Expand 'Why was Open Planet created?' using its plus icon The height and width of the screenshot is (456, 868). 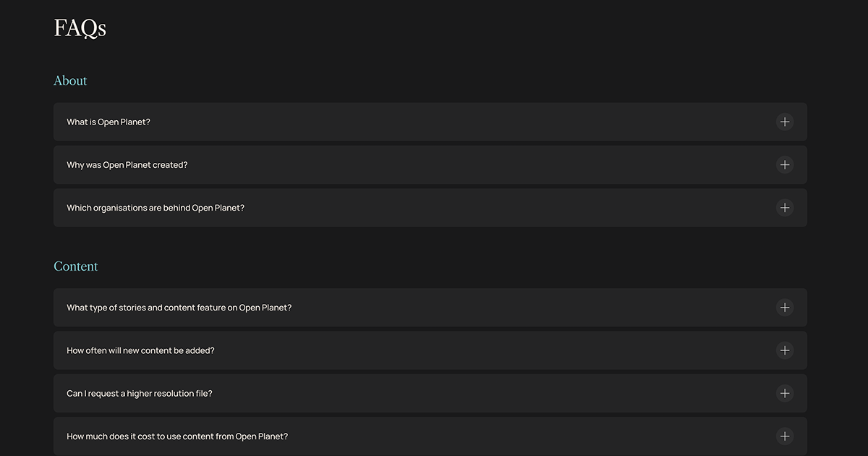click(x=785, y=165)
